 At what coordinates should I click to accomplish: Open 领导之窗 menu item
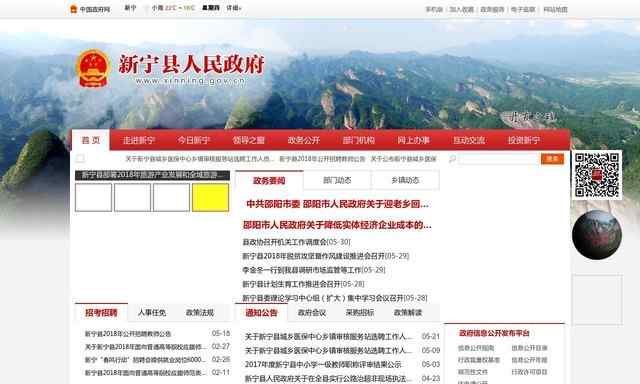249,140
